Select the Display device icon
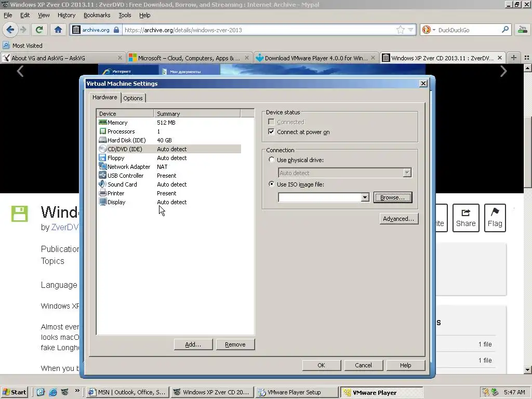532x399 pixels. pyautogui.click(x=103, y=202)
